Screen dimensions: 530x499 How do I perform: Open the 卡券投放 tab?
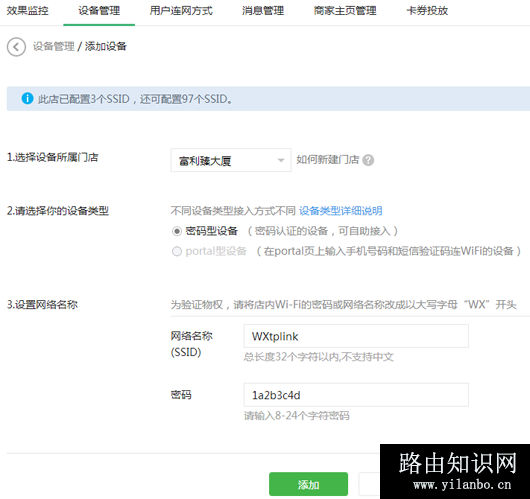[x=427, y=11]
